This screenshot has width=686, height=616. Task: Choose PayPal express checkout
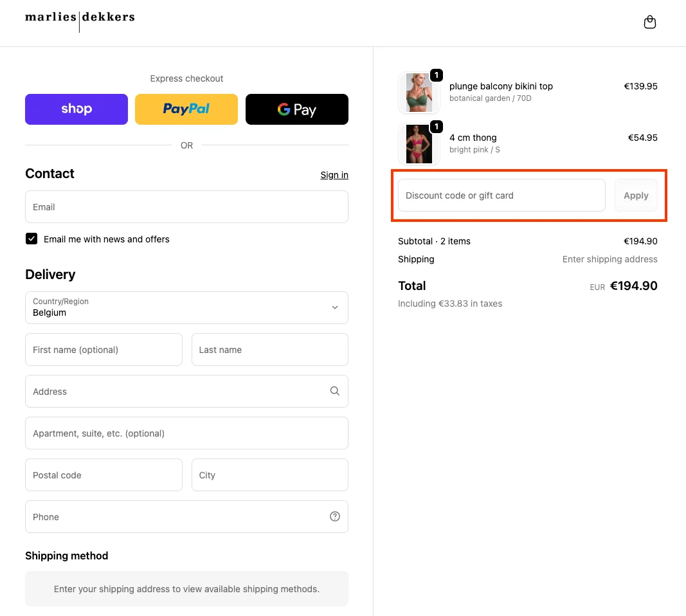point(186,109)
